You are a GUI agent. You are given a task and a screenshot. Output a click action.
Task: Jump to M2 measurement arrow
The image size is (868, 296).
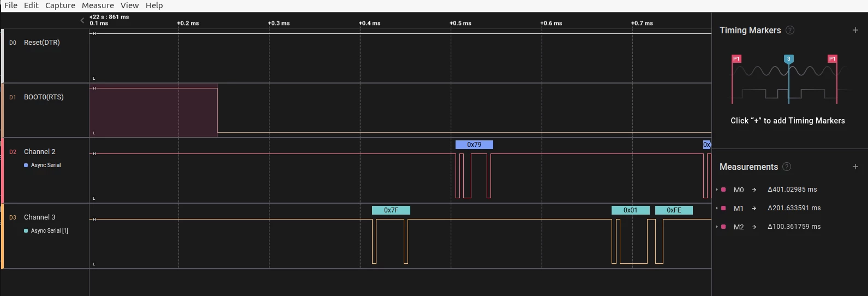pyautogui.click(x=754, y=227)
